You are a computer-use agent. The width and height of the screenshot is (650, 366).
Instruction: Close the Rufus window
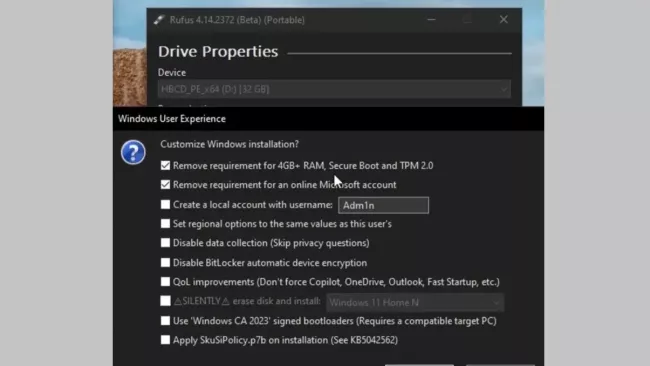coord(504,19)
